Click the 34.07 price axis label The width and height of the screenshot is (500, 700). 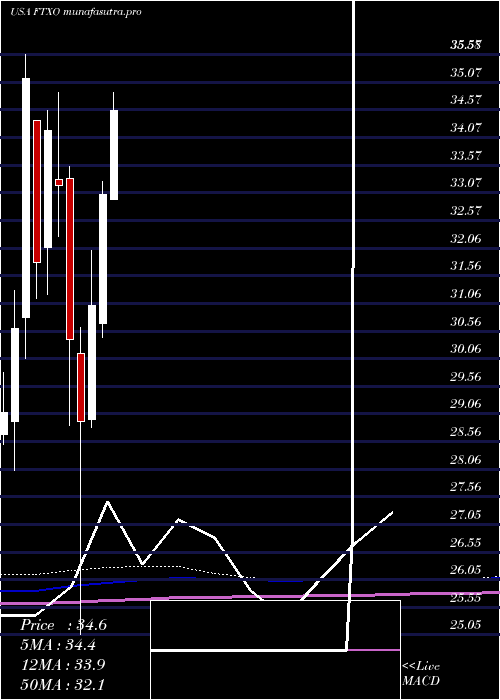pyautogui.click(x=466, y=128)
